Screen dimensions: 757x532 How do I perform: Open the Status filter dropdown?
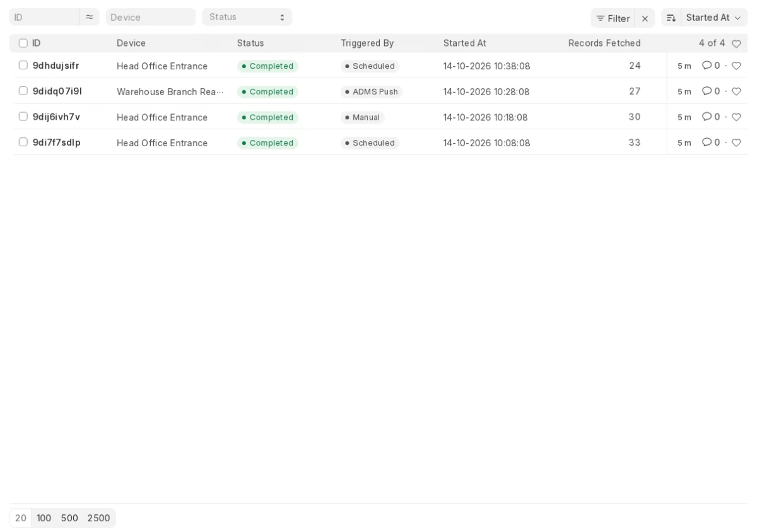click(x=247, y=17)
